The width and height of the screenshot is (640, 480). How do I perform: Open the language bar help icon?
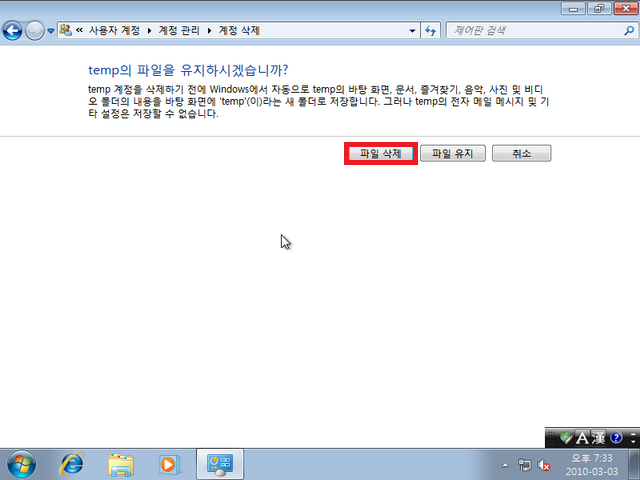point(616,438)
